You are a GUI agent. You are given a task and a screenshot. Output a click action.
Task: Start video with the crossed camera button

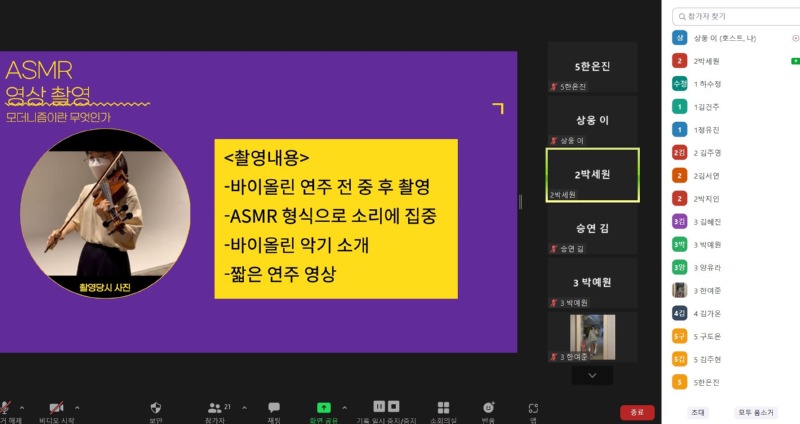click(x=56, y=408)
